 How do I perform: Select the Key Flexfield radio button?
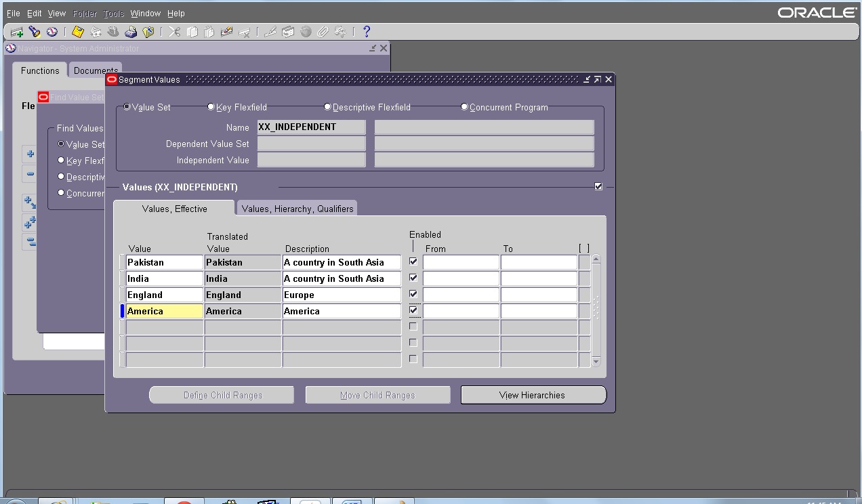(x=211, y=106)
